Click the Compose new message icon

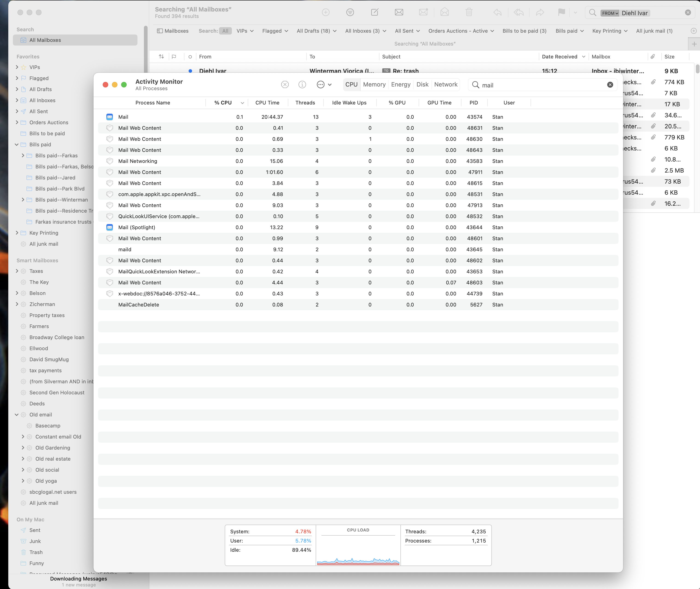(375, 13)
